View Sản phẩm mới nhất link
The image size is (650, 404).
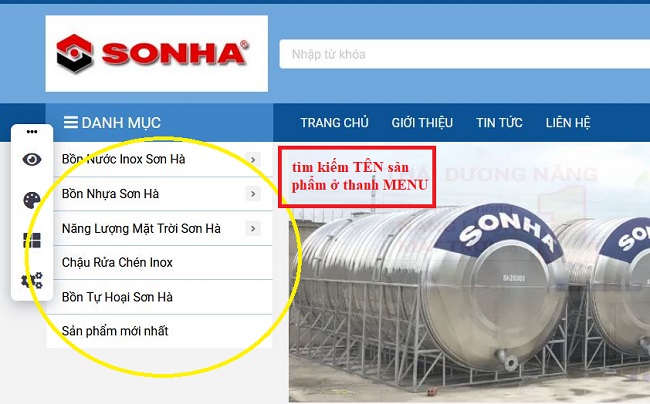(x=115, y=331)
